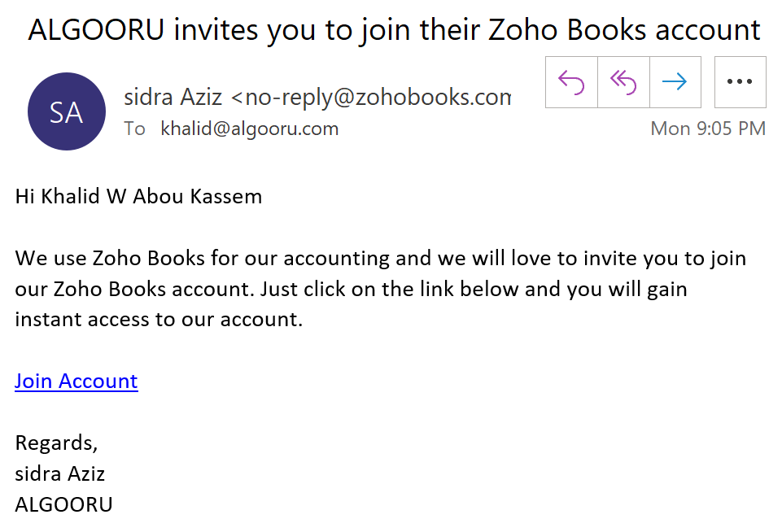
Task: Place cursor in the greeting Hi Khalid line
Action: tap(138, 196)
